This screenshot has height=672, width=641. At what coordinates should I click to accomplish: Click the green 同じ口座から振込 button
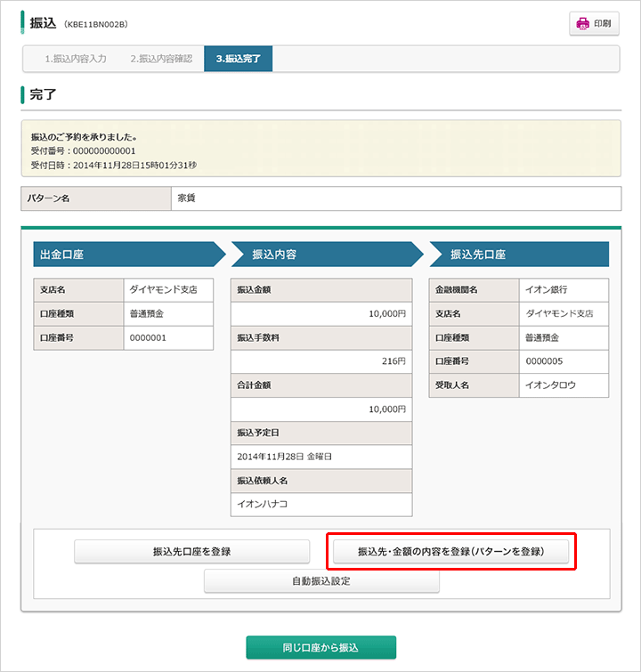coord(320,647)
